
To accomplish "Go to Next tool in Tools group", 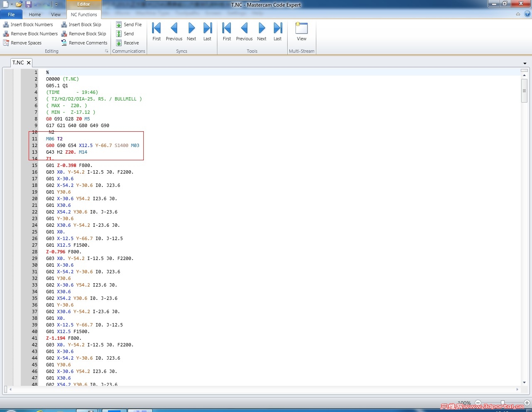I will tap(262, 32).
